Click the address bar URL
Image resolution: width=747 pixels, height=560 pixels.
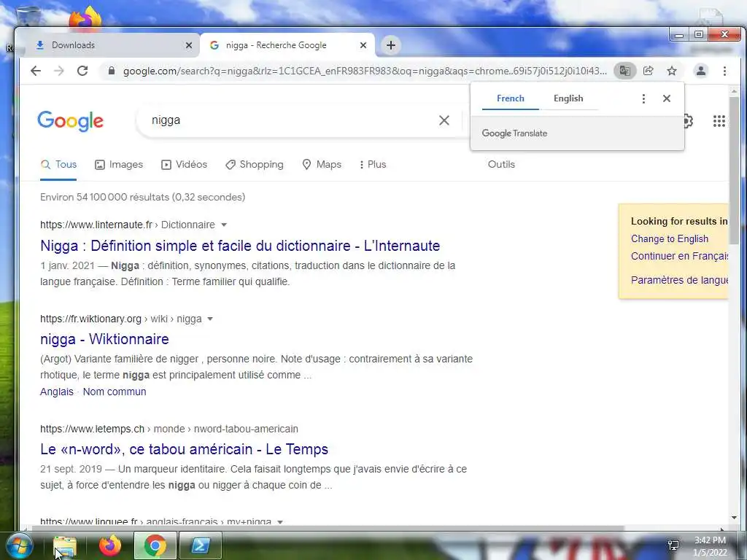(365, 71)
